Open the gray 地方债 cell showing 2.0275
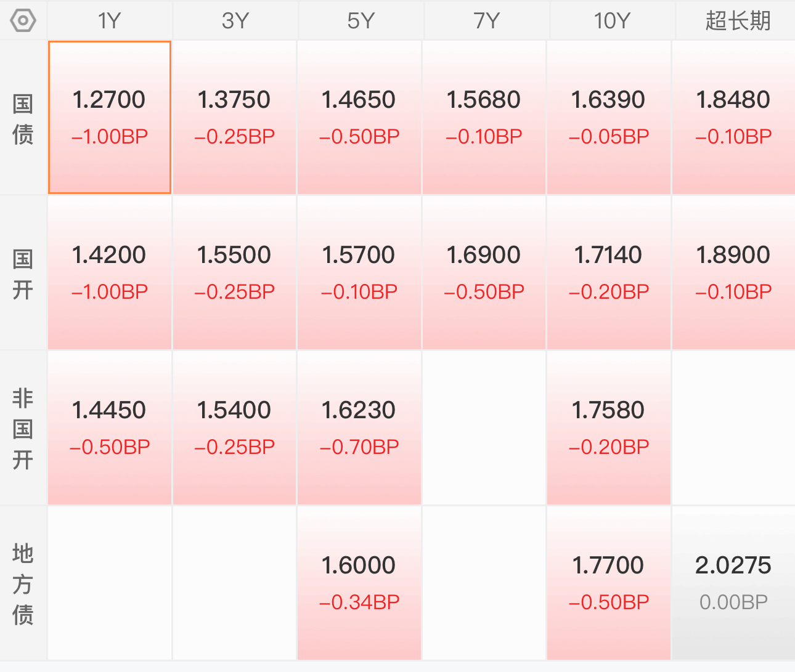The image size is (795, 672). 733,583
